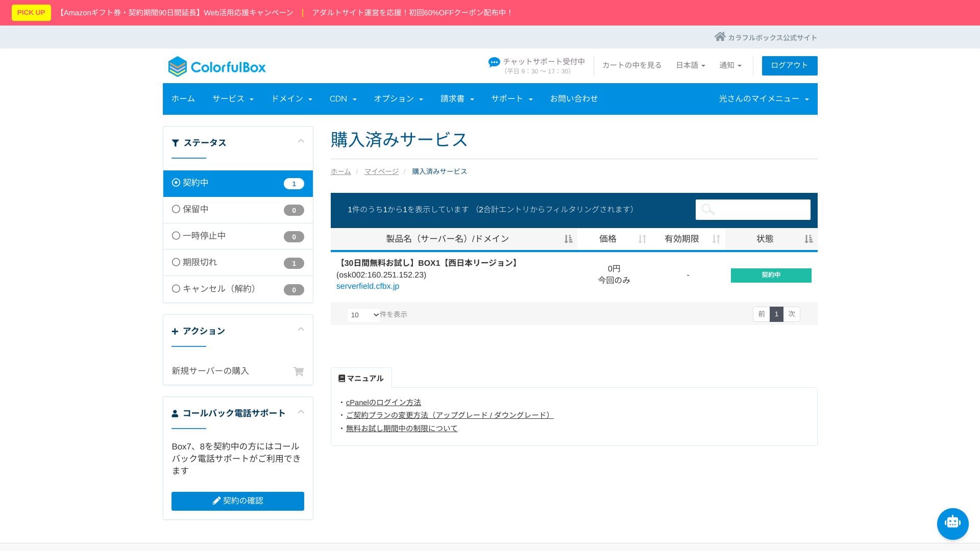This screenshot has height=551, width=980.
Task: Open the 請求書 navigation menu
Action: [x=457, y=99]
